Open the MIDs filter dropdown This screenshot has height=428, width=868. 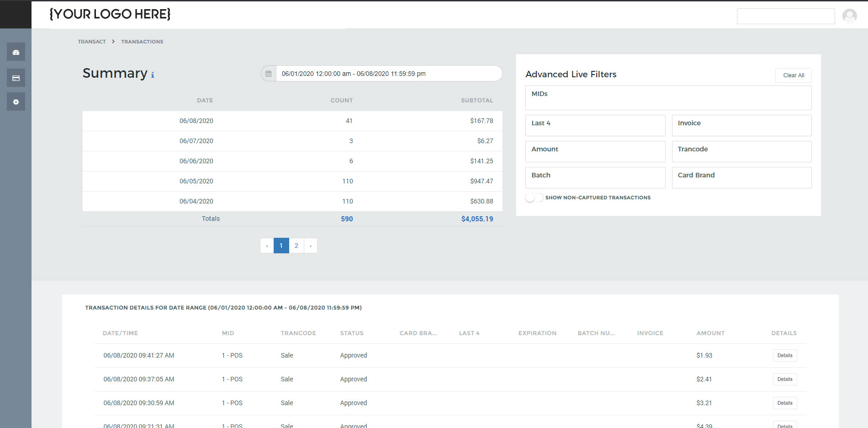[x=668, y=98]
